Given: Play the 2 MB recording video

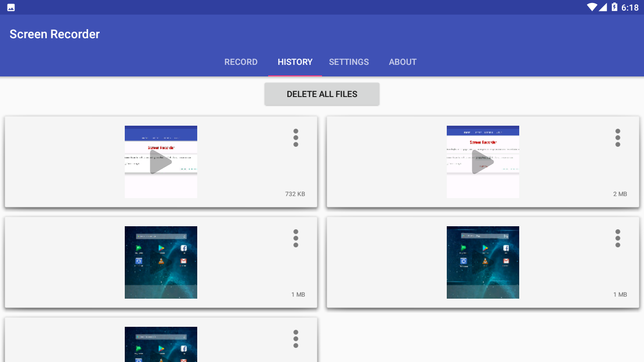Looking at the screenshot, I should 483,162.
